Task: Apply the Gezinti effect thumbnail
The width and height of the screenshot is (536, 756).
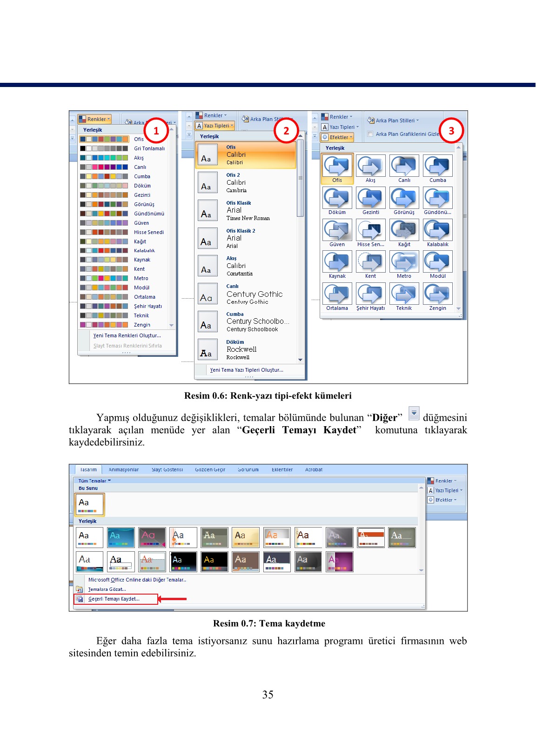Action: 371,198
